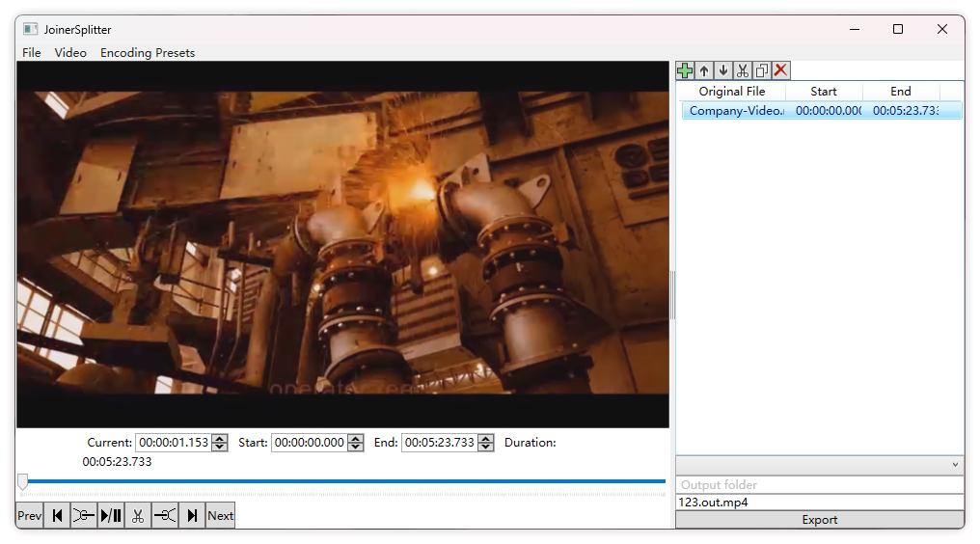The height and width of the screenshot is (544, 980).
Task: Set end point at current position icon
Action: click(165, 516)
